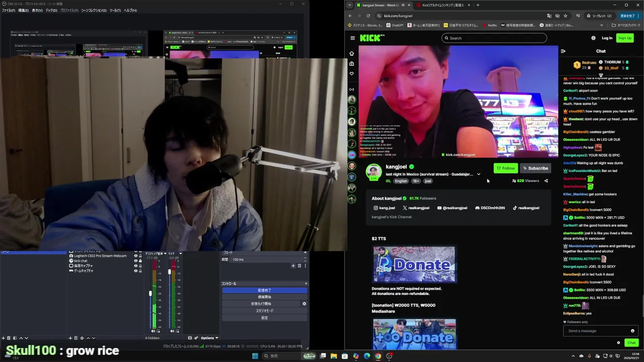644x362 pixels.
Task: Open Chrome from the Windows taskbar
Action: pyautogui.click(x=378, y=356)
